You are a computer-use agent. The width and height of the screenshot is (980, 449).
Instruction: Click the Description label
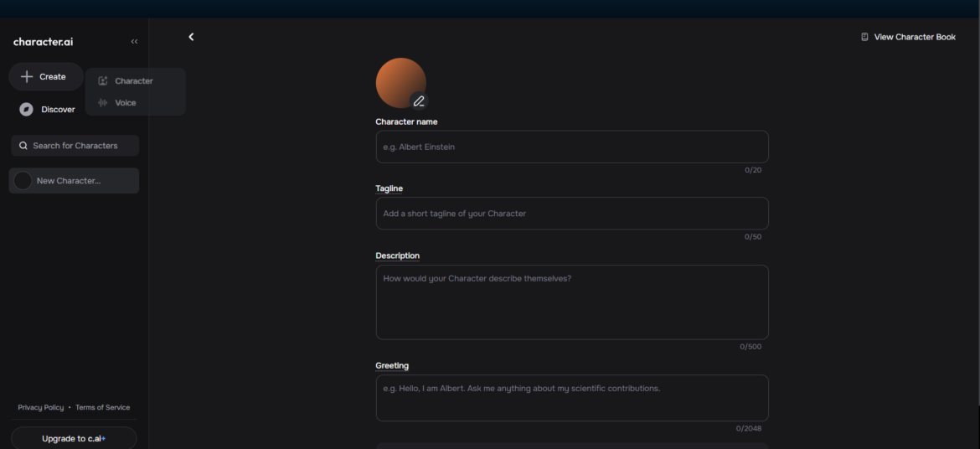click(398, 255)
